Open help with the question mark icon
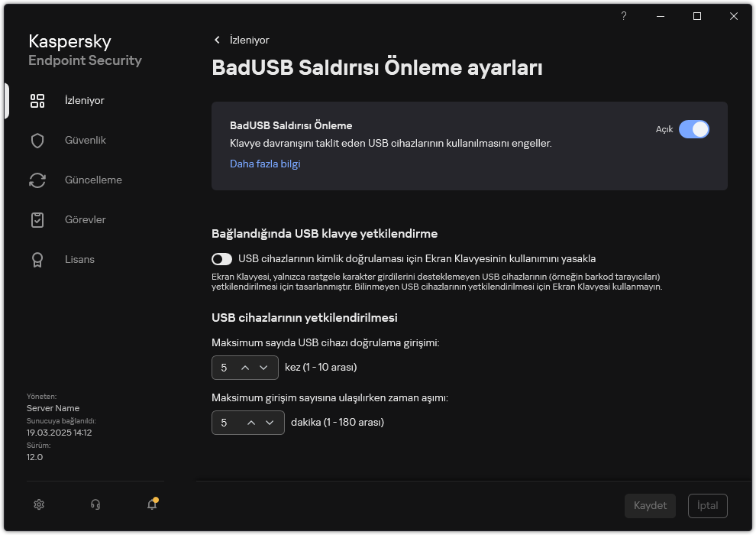Image resolution: width=756 pixels, height=535 pixels. point(624,16)
